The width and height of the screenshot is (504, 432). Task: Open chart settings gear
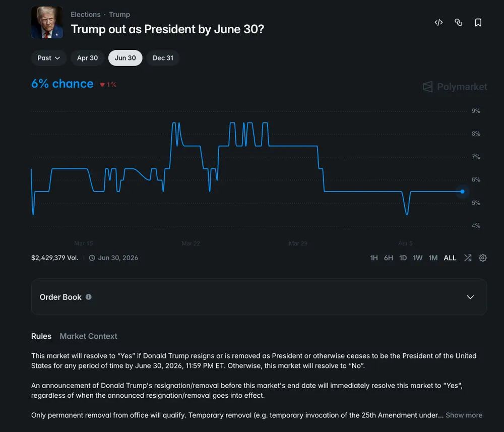[x=483, y=258]
